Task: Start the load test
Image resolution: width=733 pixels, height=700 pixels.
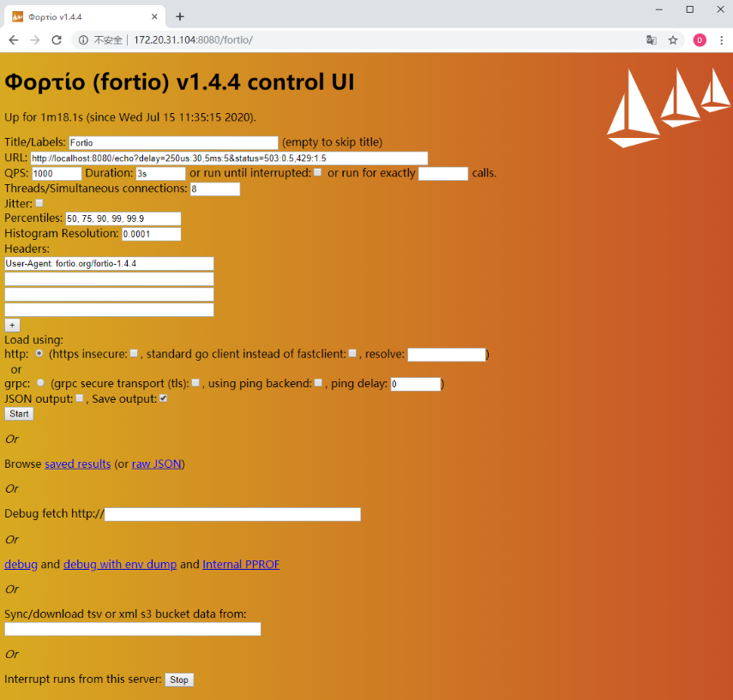Action: point(19,414)
